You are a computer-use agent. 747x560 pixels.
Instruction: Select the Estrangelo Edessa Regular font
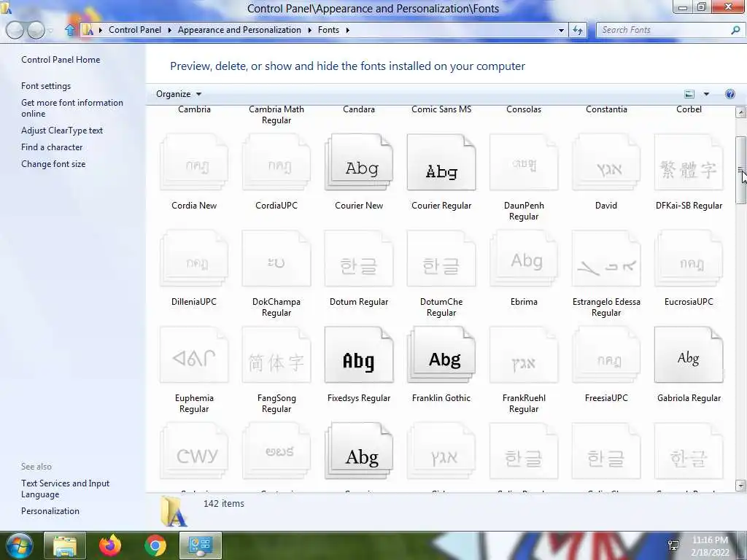(x=606, y=259)
